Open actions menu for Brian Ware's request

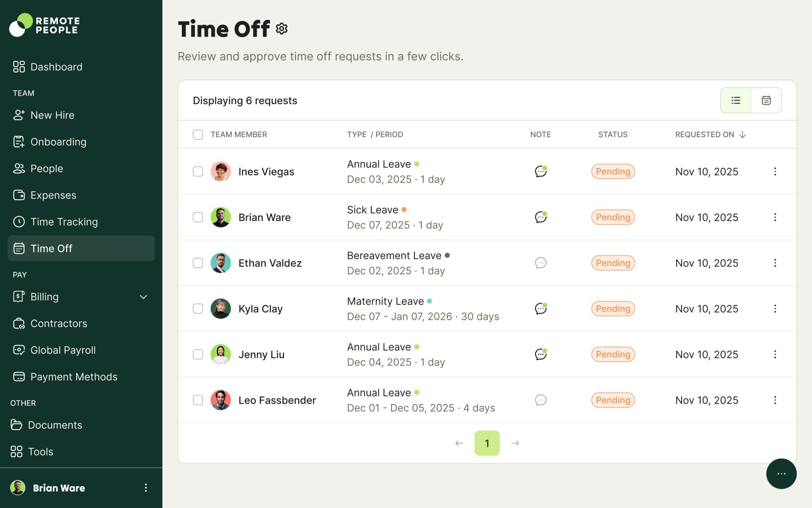(775, 217)
